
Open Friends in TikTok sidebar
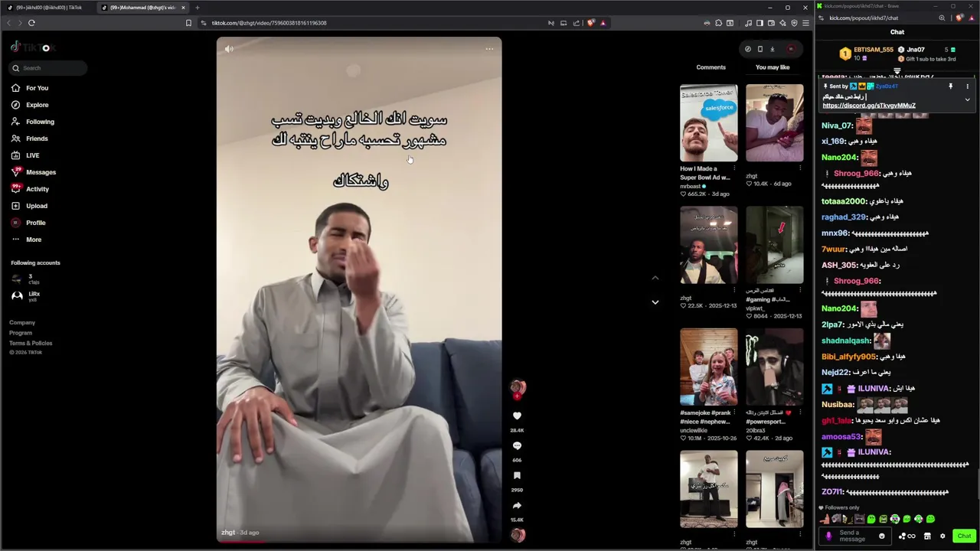[x=31, y=139]
